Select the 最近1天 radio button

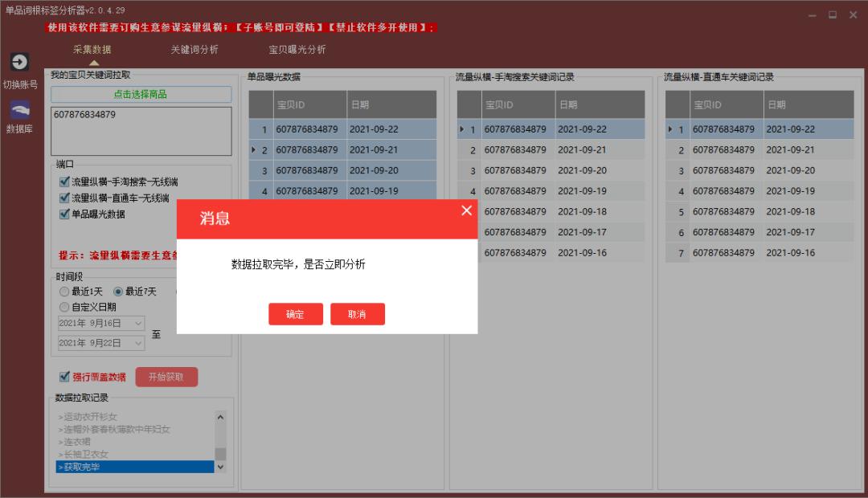63,292
